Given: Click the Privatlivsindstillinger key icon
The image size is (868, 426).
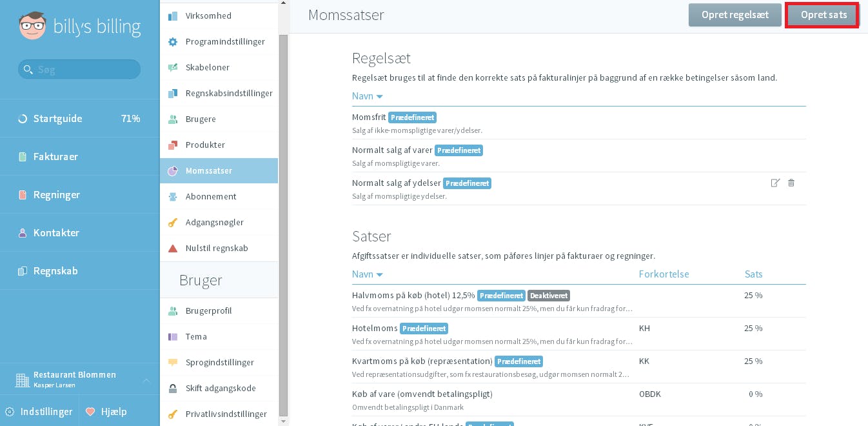Looking at the screenshot, I should (173, 414).
